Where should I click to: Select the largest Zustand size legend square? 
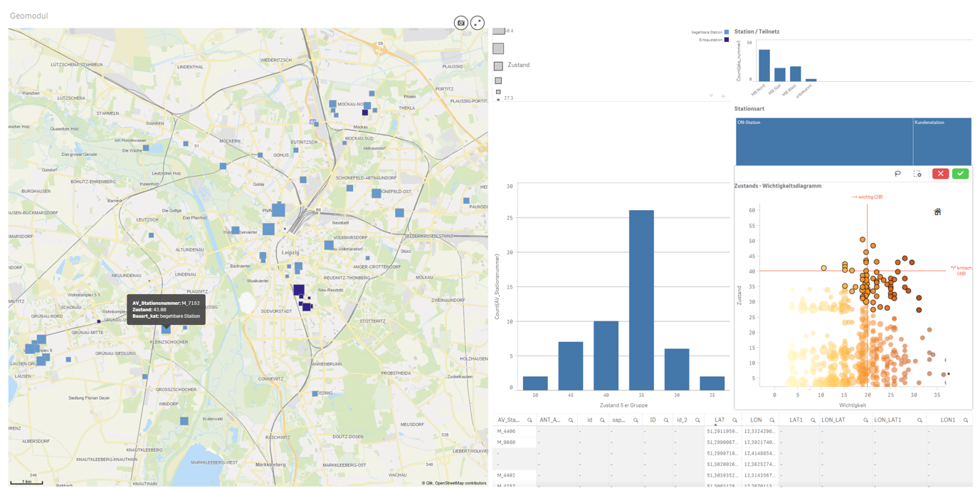[499, 31]
